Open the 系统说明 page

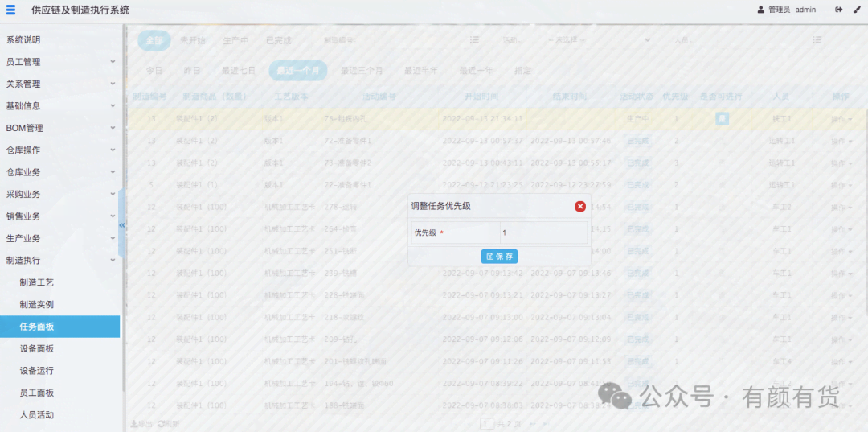[x=23, y=39]
